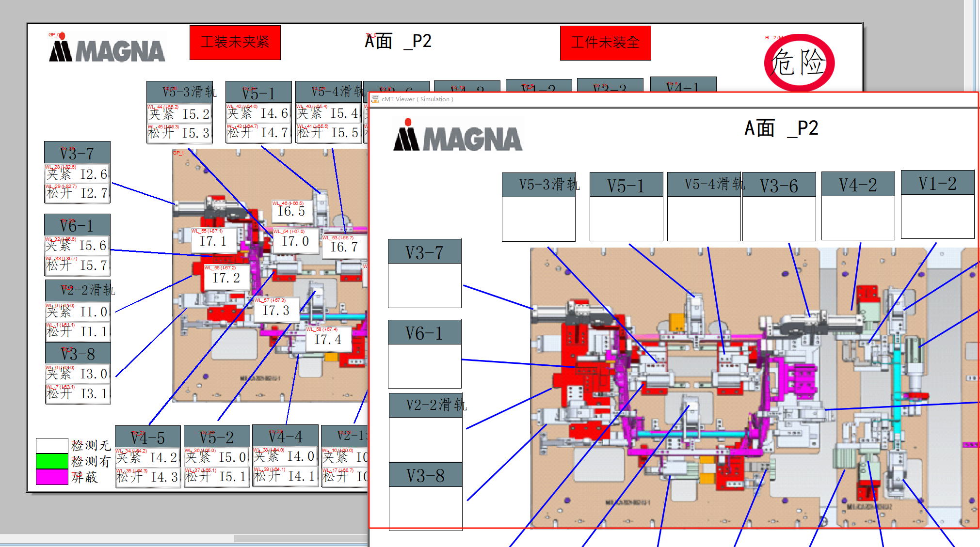Click the A面 _P2 title in the simulation viewer
980x547 pixels.
pyautogui.click(x=781, y=128)
